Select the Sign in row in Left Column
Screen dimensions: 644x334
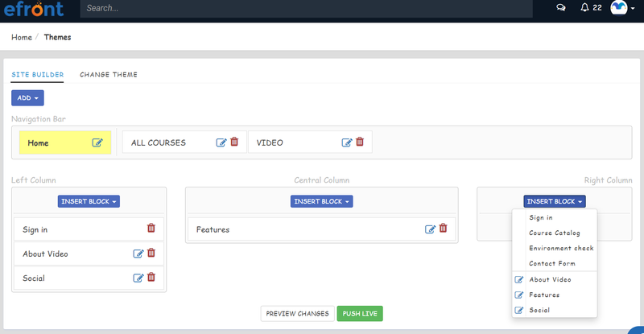click(x=89, y=229)
